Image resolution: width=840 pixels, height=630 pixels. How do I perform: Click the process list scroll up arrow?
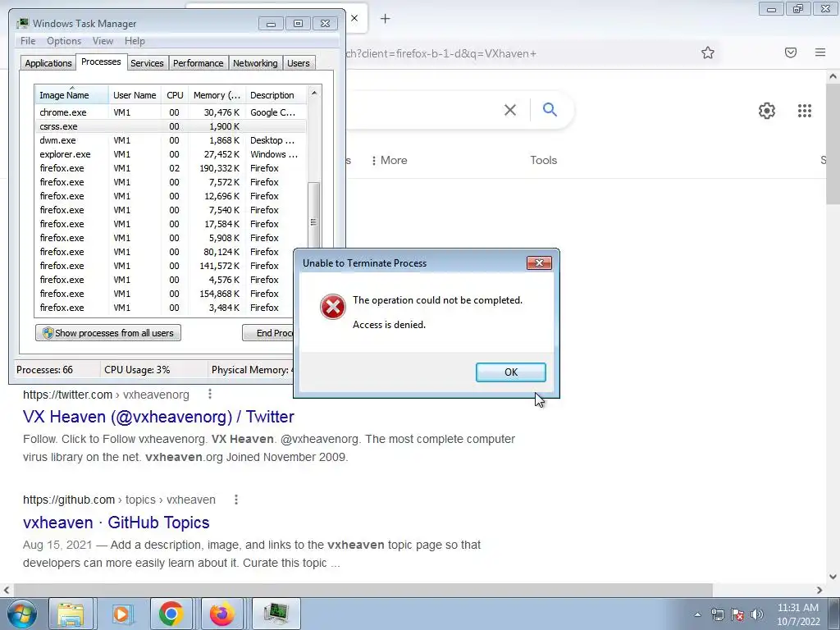click(314, 93)
